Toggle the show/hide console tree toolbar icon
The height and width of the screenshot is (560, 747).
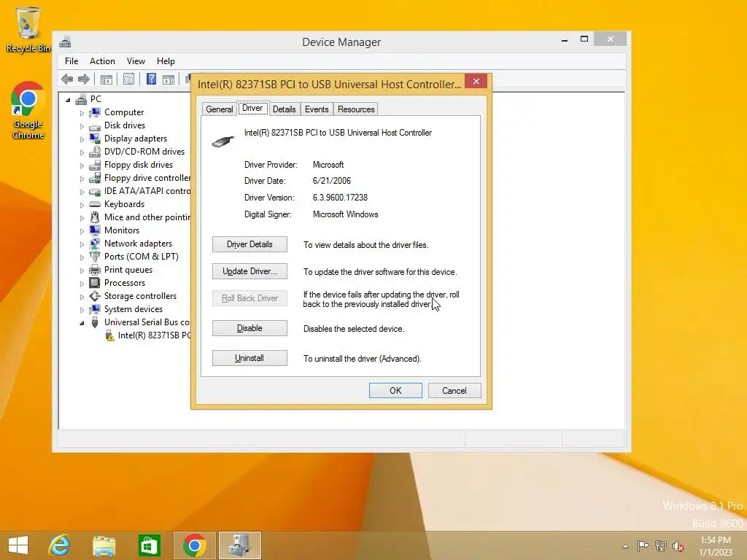point(107,79)
